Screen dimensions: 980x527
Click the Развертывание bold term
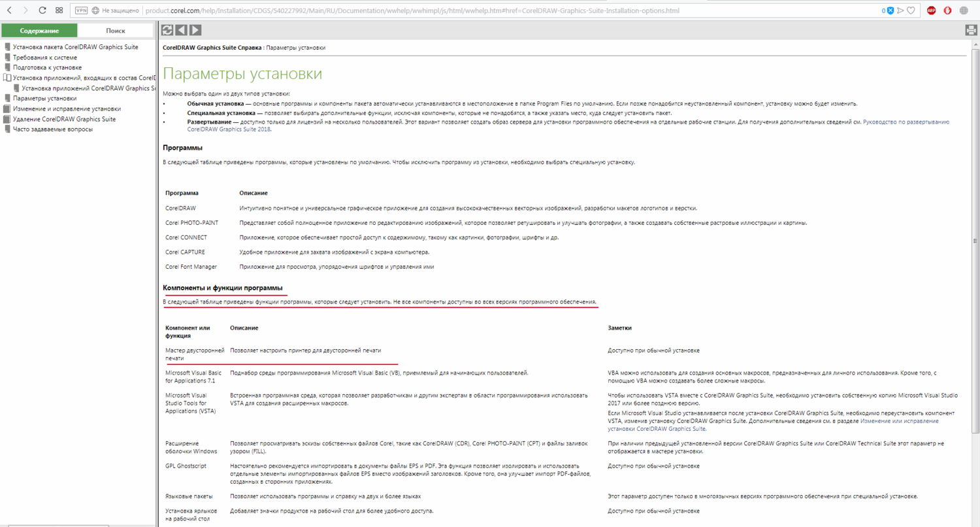coord(209,122)
